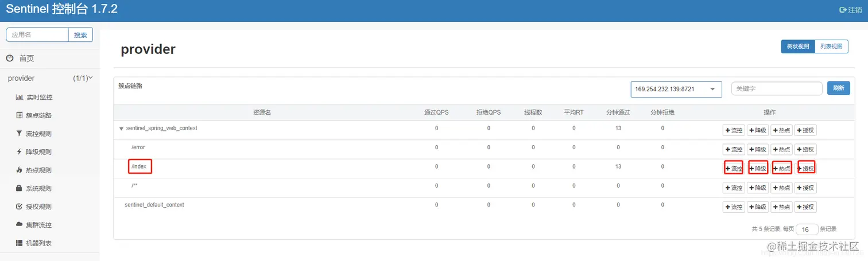Add 授权 rule for sentinel_spring_web_context
This screenshot has width=868, height=261.
[805, 130]
